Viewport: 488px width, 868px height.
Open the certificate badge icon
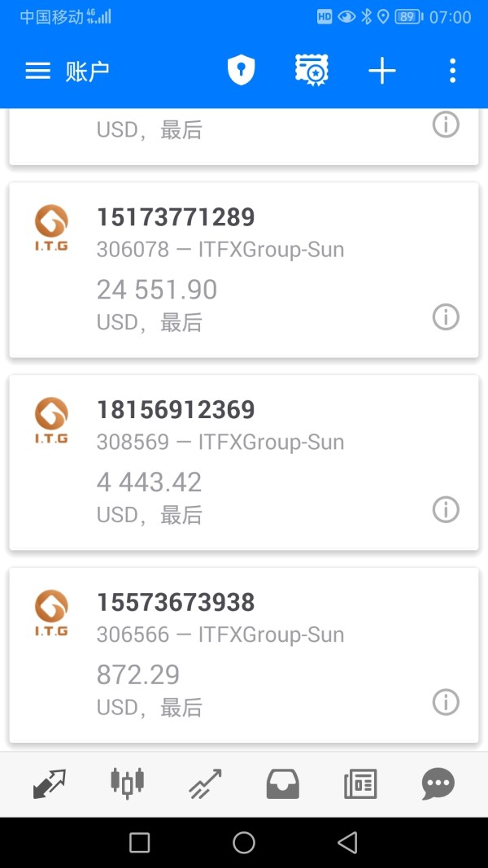click(x=311, y=71)
